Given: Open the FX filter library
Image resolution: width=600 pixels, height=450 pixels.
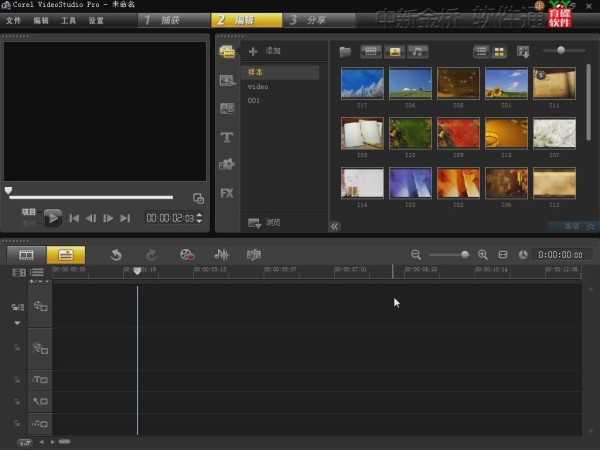Looking at the screenshot, I should [x=227, y=192].
